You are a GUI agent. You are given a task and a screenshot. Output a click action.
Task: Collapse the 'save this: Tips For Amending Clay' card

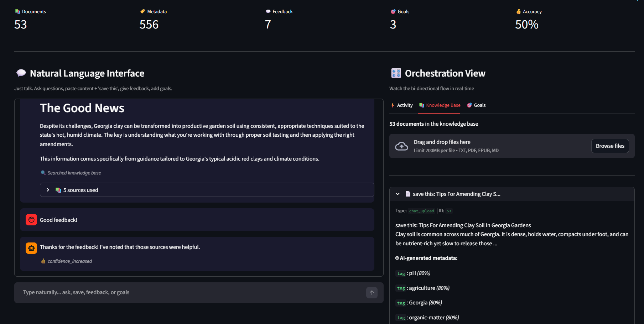(398, 194)
